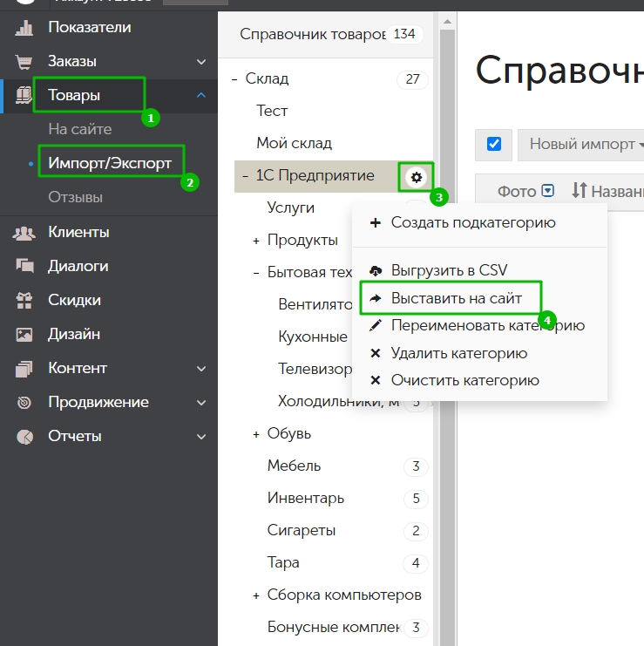This screenshot has width=644, height=646.
Task: Expand the Продукты category
Action: pos(256,240)
